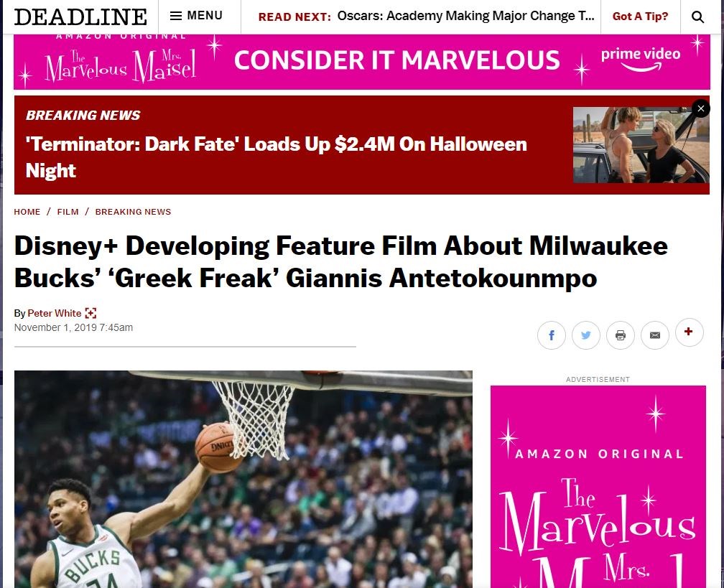Click the DEADLINE logo
The width and height of the screenshot is (724, 588).
(x=80, y=17)
